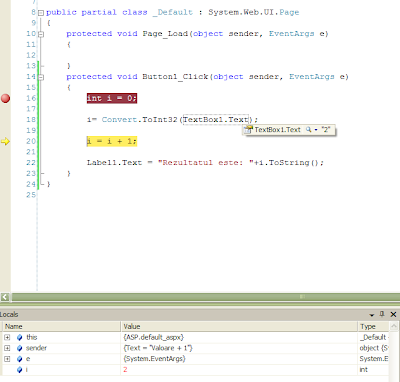Toggle auto hide pin on Locals panel

tap(382, 314)
